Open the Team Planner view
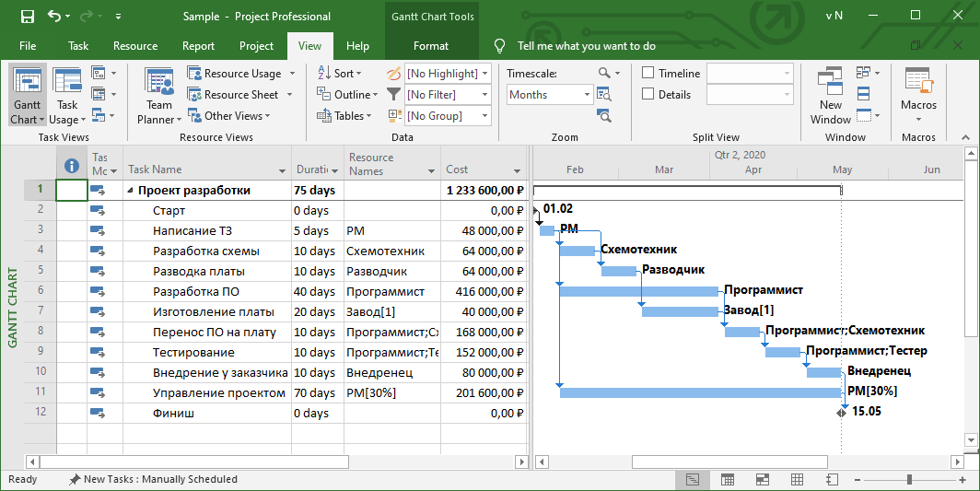The image size is (980, 491). [x=159, y=95]
